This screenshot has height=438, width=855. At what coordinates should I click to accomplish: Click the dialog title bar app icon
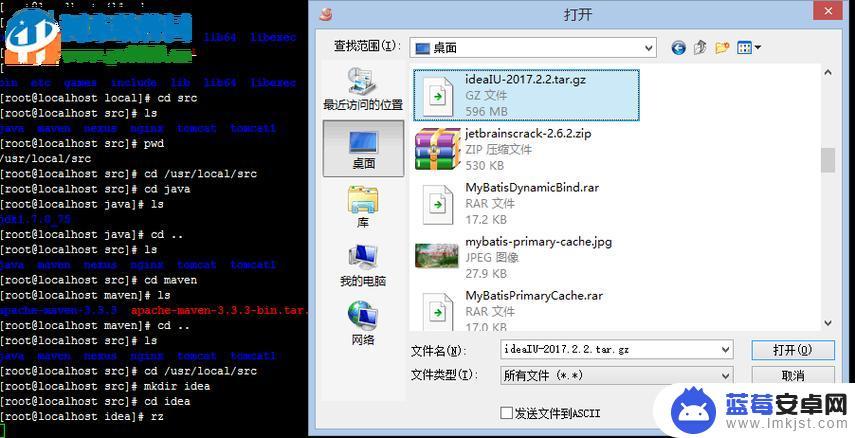coord(327,14)
